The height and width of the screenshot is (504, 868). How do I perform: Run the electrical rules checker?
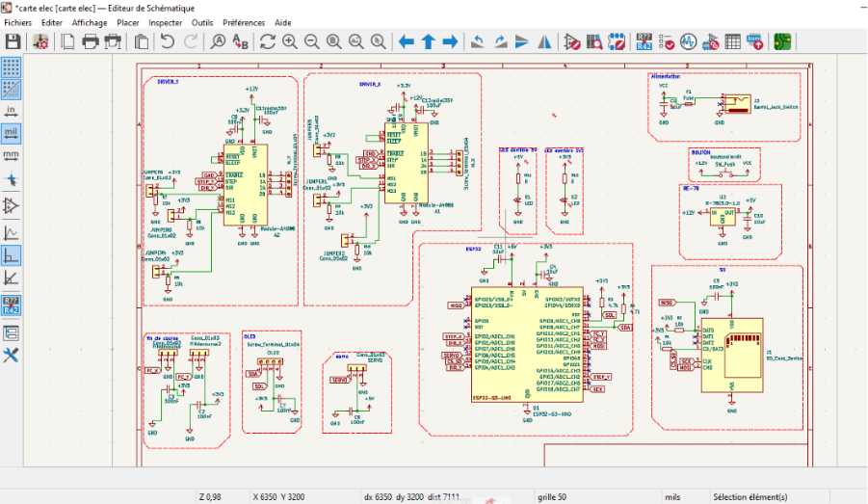(x=666, y=41)
